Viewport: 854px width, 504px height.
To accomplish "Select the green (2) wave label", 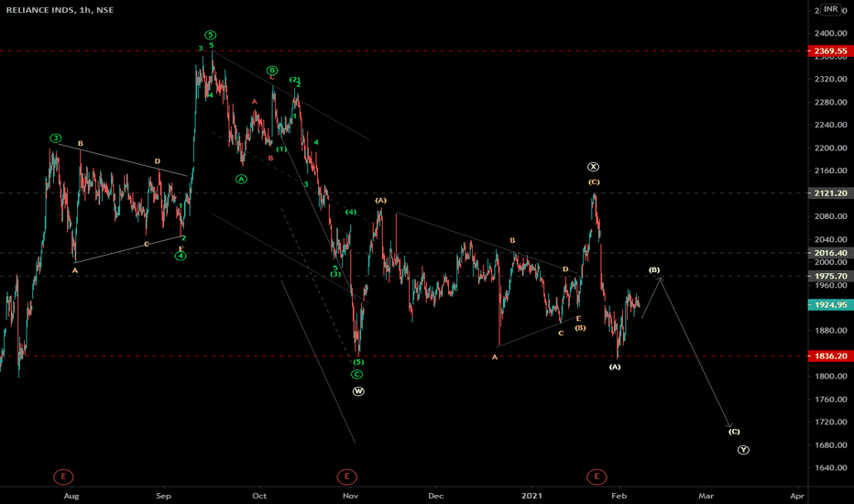I will 294,80.
